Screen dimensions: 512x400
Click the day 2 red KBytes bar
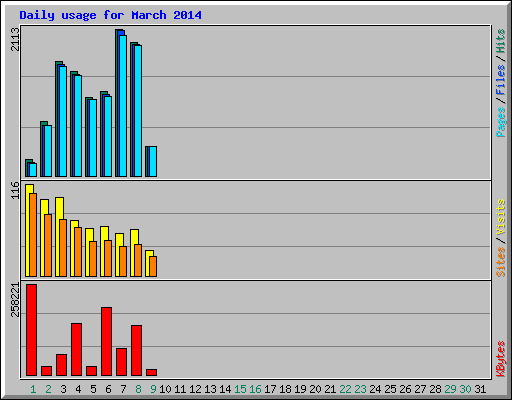(x=47, y=371)
